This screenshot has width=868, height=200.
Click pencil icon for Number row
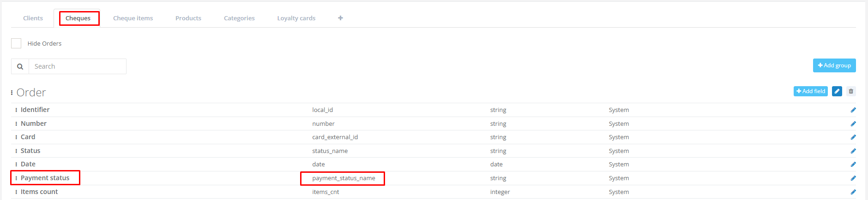[x=853, y=124]
